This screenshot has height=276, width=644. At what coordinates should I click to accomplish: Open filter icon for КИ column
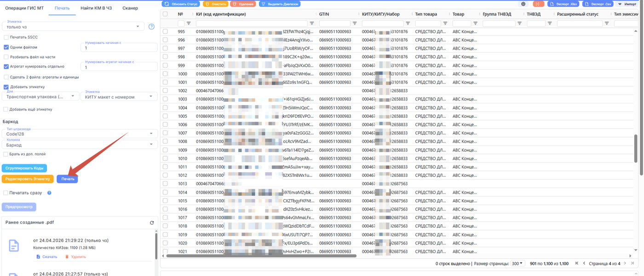coord(311,23)
